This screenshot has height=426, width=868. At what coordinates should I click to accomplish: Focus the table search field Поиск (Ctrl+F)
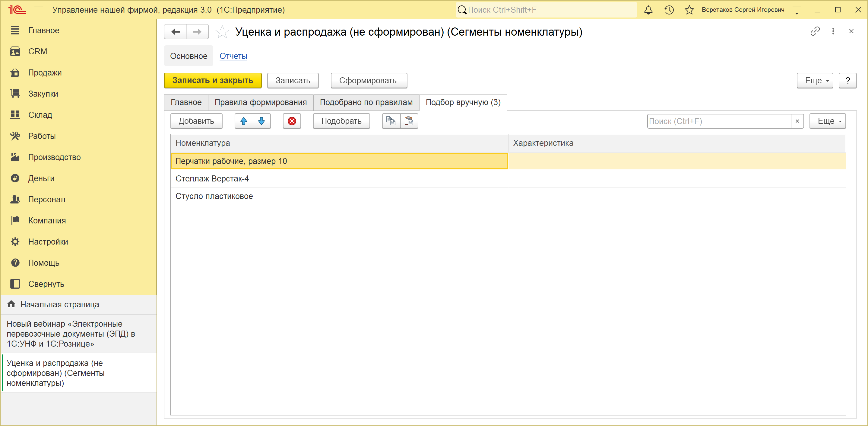pyautogui.click(x=719, y=121)
